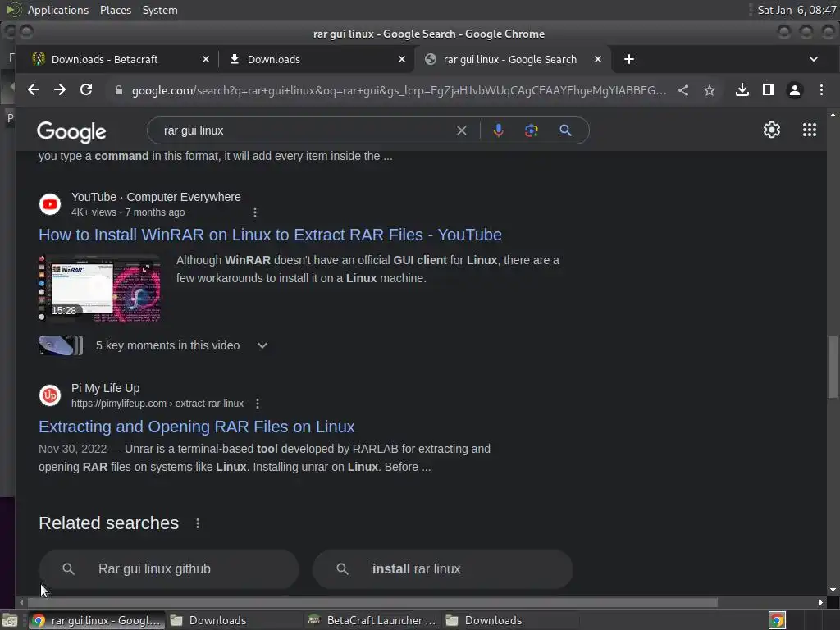Open YouTube Computer Everywhere source
The height and width of the screenshot is (630, 840).
[156, 197]
